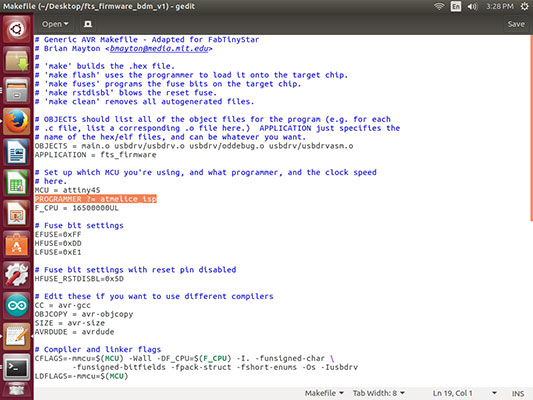Click the AVRDUDE = avrdude line

(74, 332)
